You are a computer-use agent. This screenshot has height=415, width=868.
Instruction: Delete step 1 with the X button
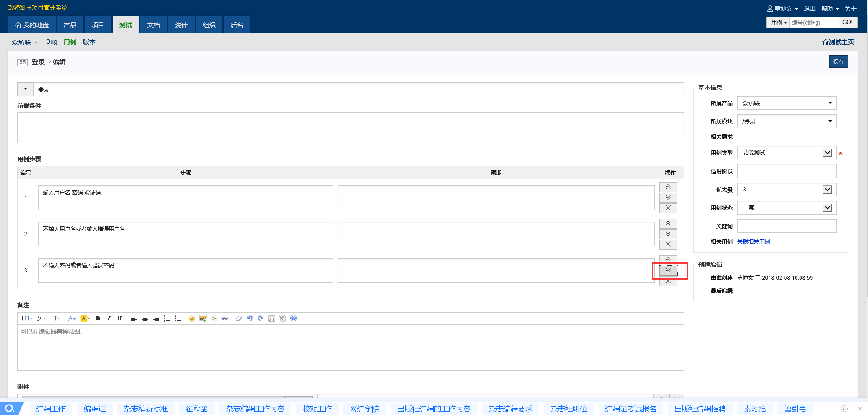(668, 208)
